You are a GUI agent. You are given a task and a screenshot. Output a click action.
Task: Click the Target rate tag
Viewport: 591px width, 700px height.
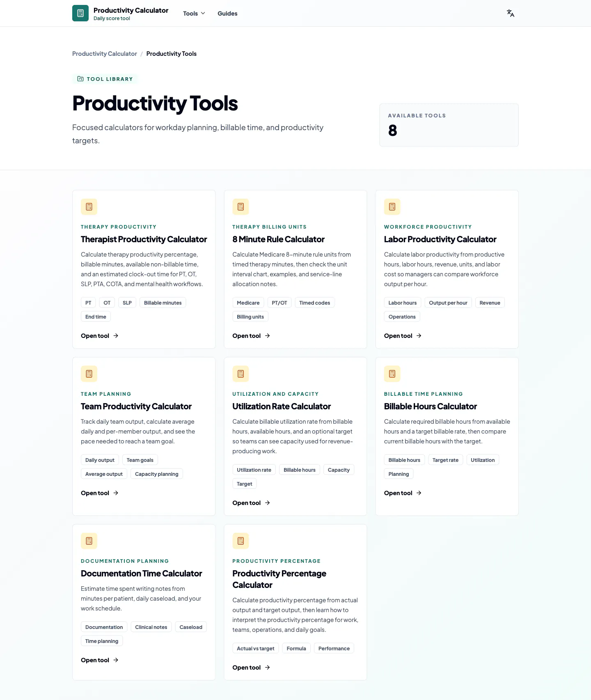(x=445, y=460)
